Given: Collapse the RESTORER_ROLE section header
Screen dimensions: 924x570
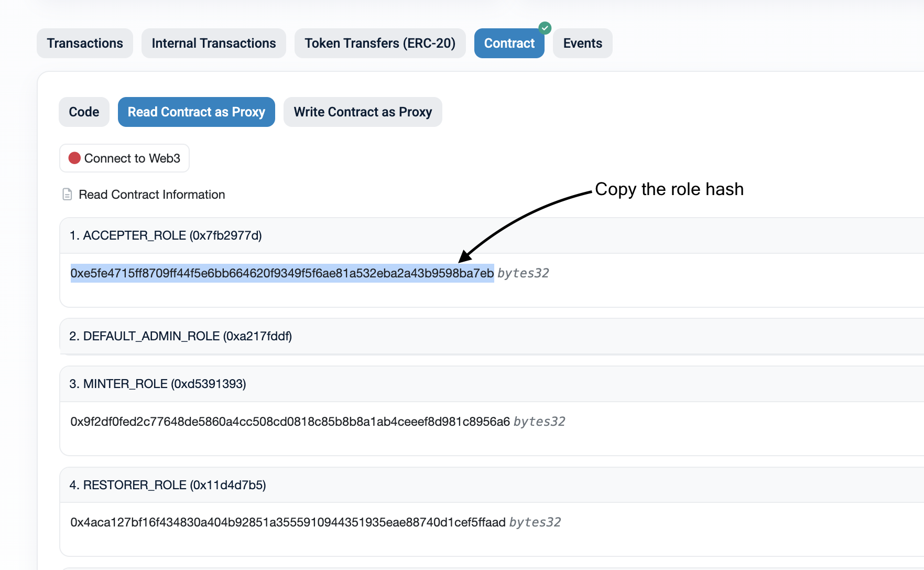Looking at the screenshot, I should click(x=492, y=485).
